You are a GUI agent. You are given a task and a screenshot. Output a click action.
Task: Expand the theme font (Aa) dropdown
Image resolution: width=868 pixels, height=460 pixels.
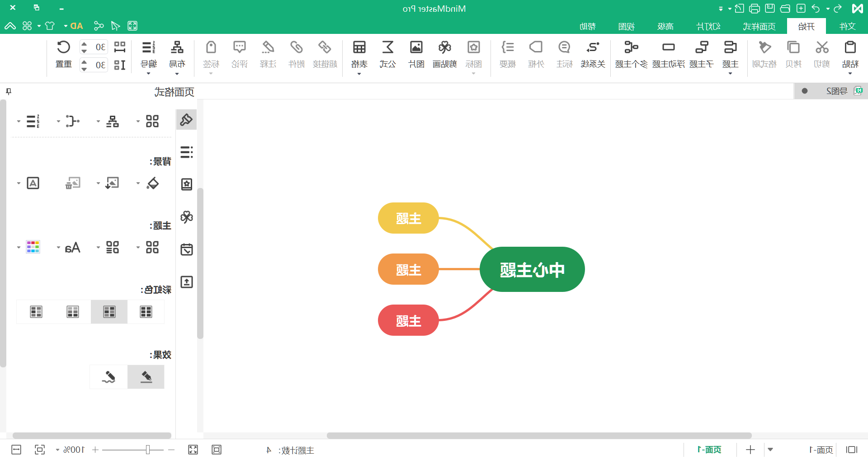pyautogui.click(x=59, y=248)
